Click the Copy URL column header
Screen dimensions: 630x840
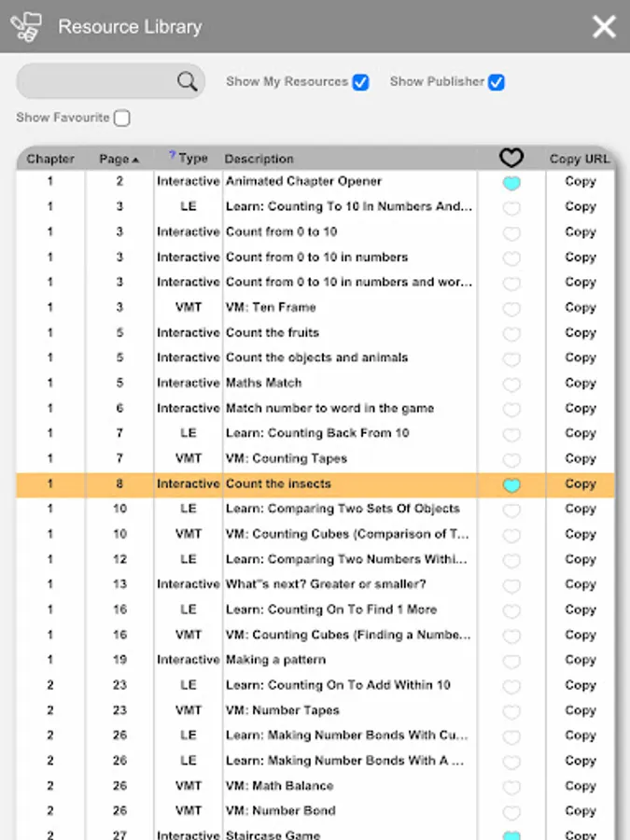click(x=579, y=159)
